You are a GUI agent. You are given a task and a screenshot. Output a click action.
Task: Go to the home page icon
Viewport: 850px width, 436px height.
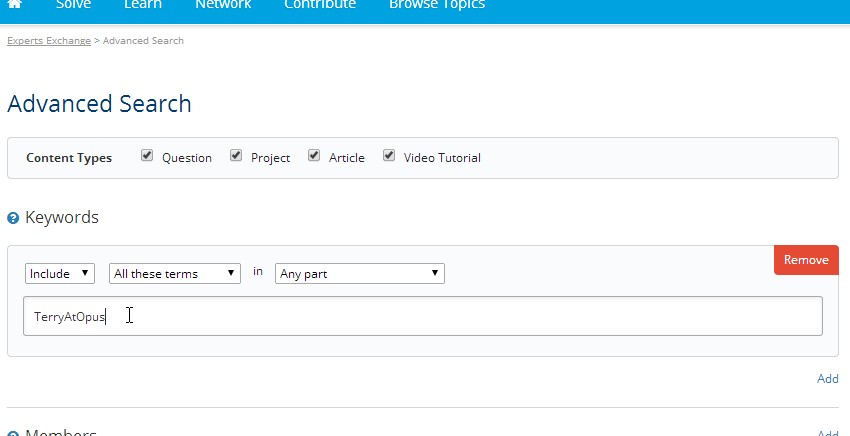[x=14, y=4]
